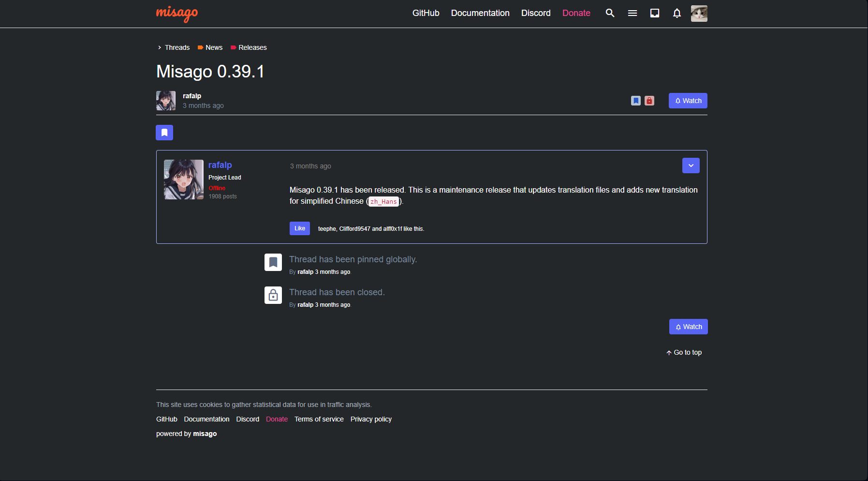Click the red closed-thread lock icon
This screenshot has width=868, height=481.
click(649, 101)
